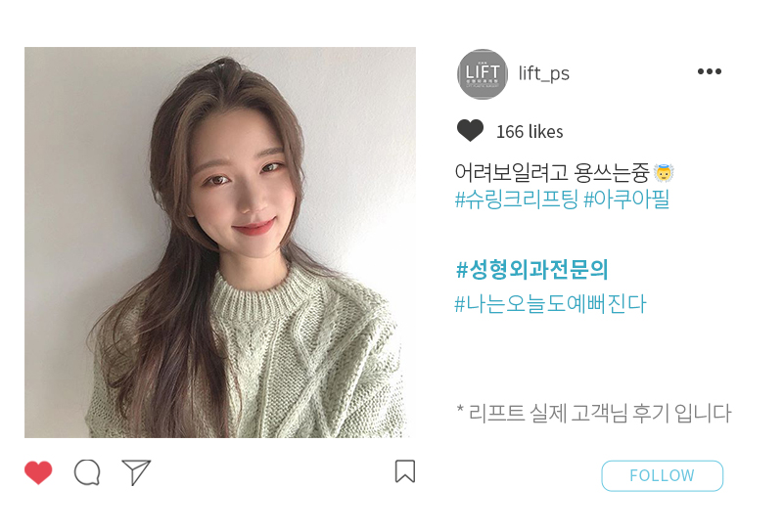Open comments via speech bubble icon
Viewport: 784px width, 532px height.
(87, 472)
